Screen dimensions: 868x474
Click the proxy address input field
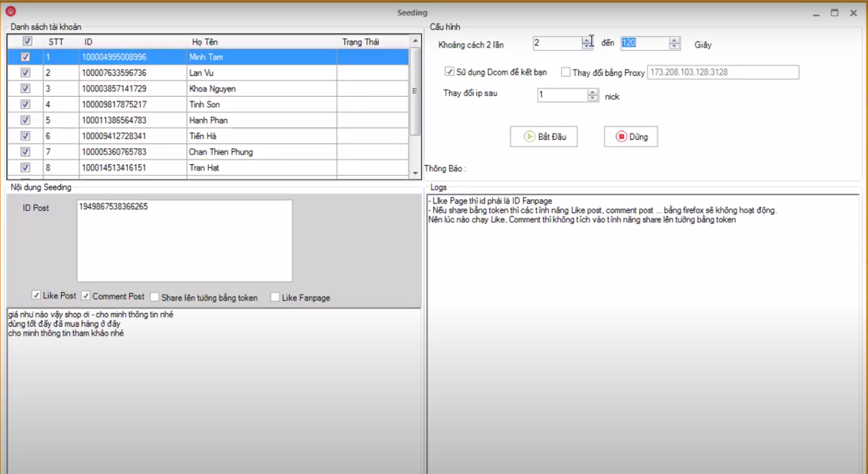click(x=723, y=72)
